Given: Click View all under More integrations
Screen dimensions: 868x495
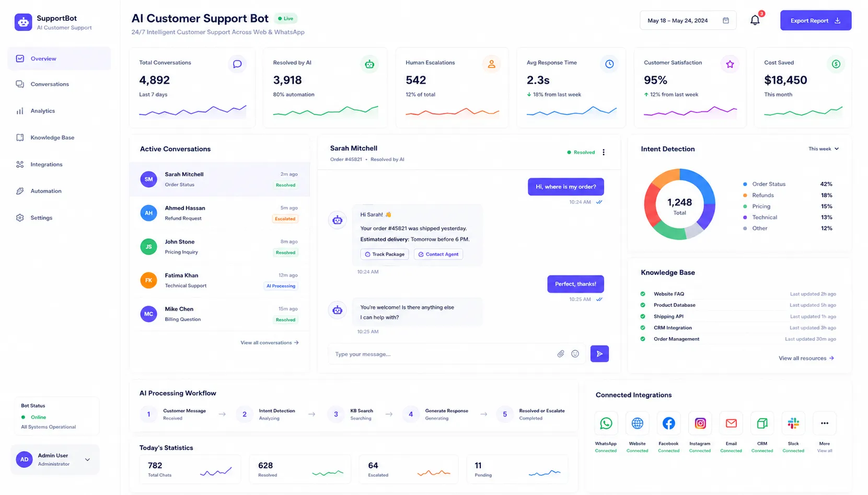Looking at the screenshot, I should point(825,451).
